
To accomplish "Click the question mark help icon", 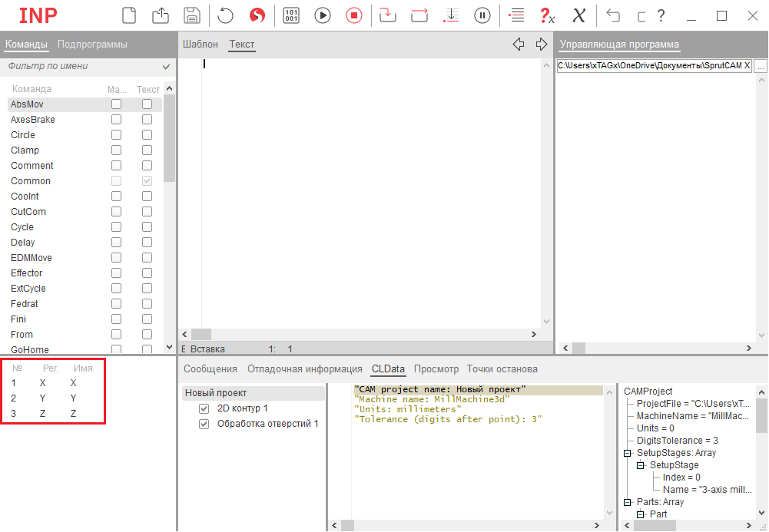I will click(x=661, y=15).
